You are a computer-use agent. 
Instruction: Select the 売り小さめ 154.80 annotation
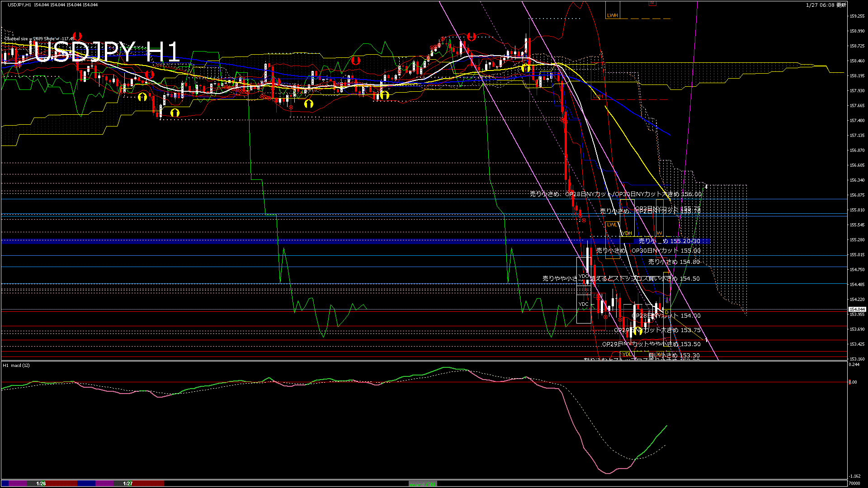pyautogui.click(x=674, y=262)
